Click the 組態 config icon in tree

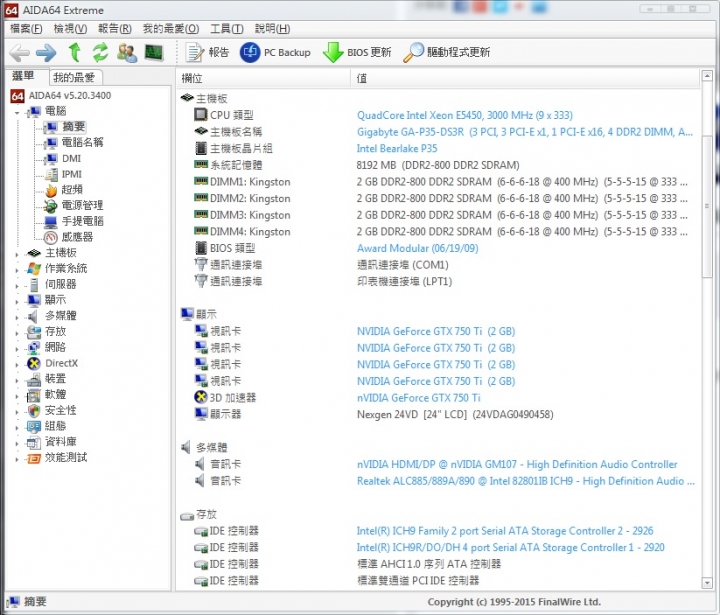click(34, 426)
